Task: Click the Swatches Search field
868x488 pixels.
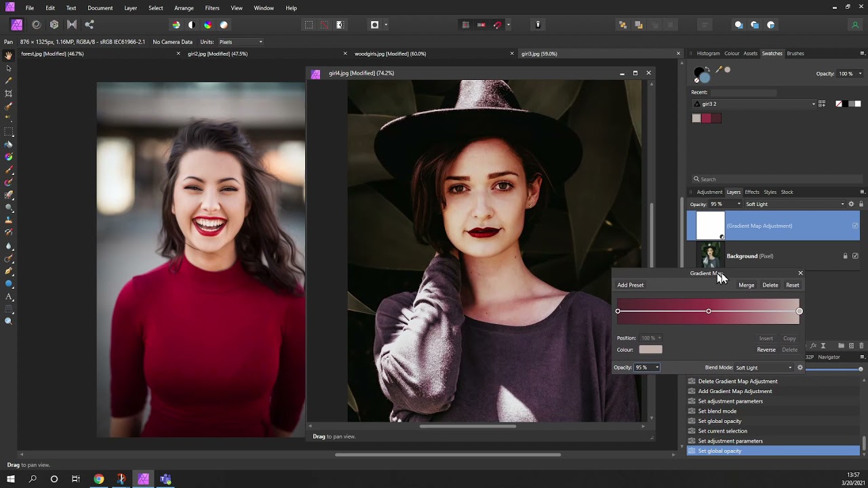Action: click(776, 180)
